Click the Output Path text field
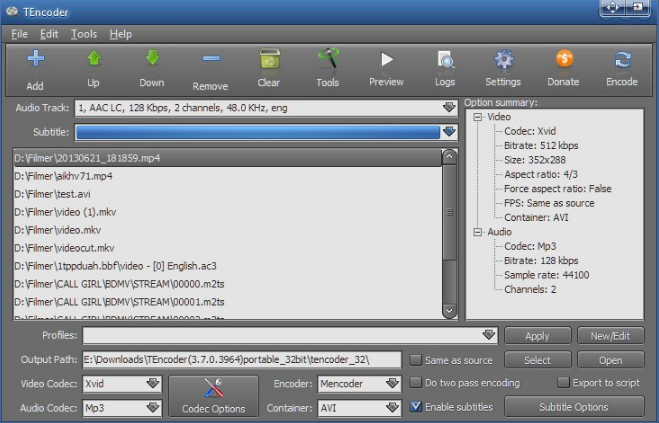 click(x=240, y=360)
